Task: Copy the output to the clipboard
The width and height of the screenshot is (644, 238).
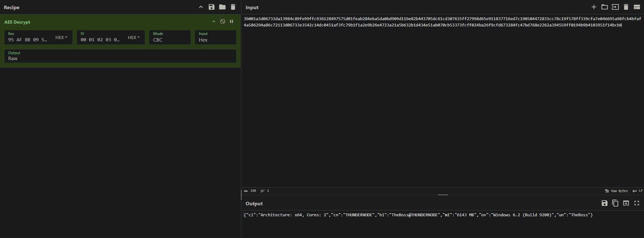Action: click(x=615, y=203)
